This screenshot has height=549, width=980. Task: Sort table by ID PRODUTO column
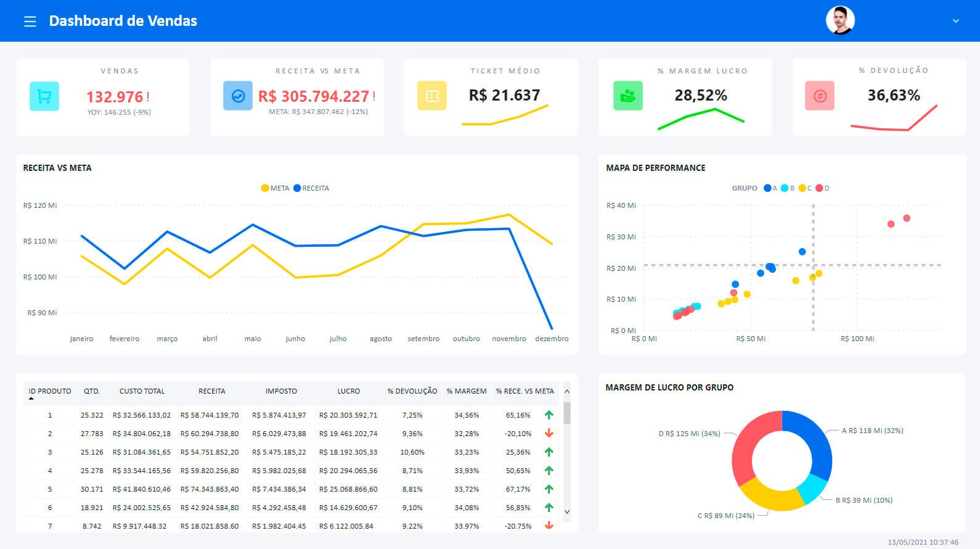pyautogui.click(x=50, y=391)
